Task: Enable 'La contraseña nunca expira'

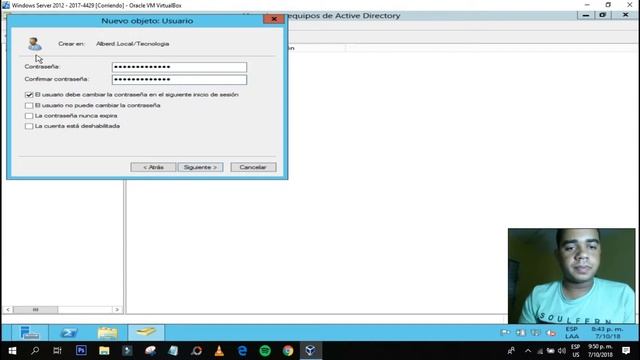Action: [29, 116]
